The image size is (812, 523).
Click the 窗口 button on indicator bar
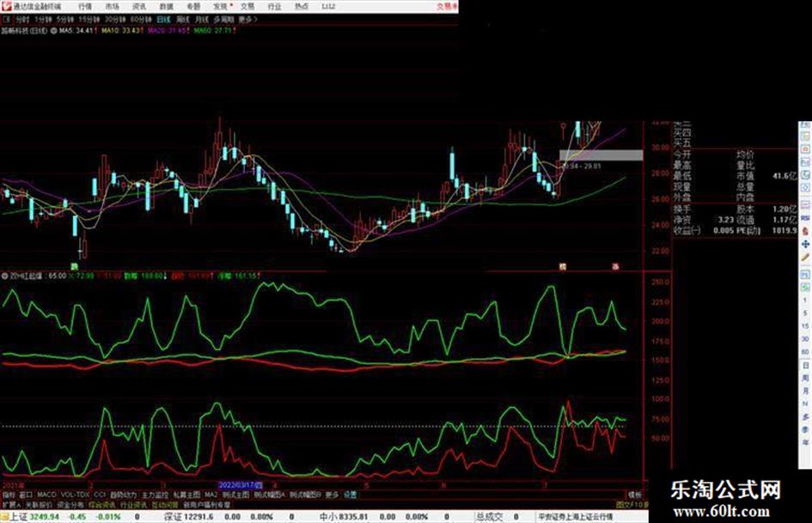(26, 495)
